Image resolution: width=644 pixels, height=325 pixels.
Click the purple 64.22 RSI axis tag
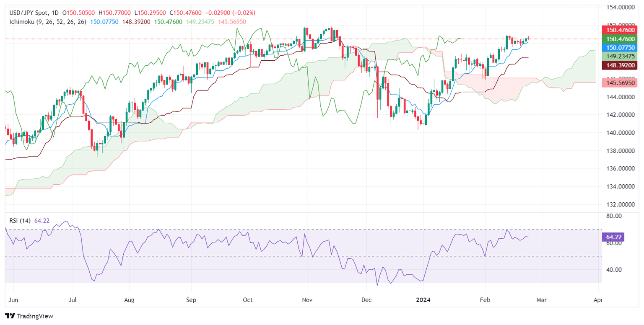pos(613,237)
